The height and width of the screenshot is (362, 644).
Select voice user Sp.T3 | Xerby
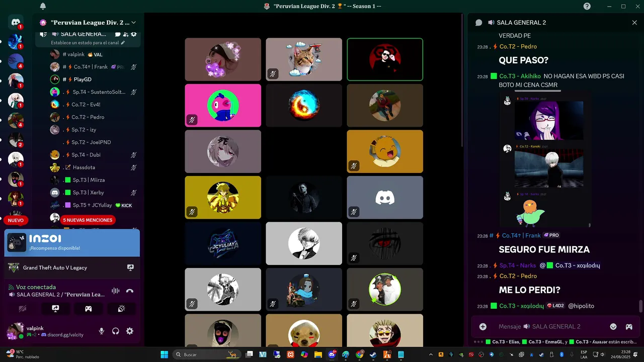coord(94,193)
